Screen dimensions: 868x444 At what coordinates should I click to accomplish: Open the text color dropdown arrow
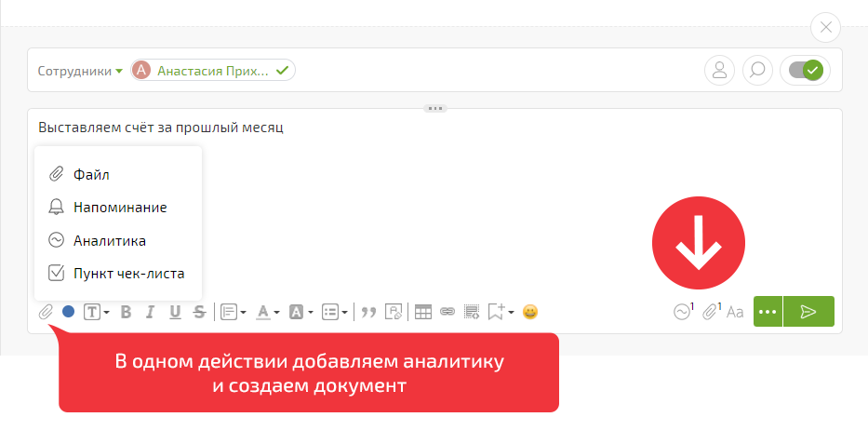(x=277, y=312)
